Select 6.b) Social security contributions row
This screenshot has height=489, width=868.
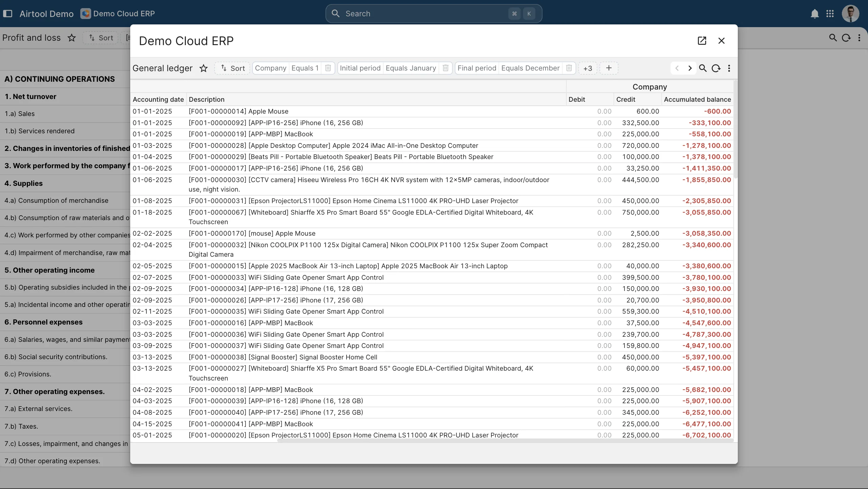click(x=65, y=357)
